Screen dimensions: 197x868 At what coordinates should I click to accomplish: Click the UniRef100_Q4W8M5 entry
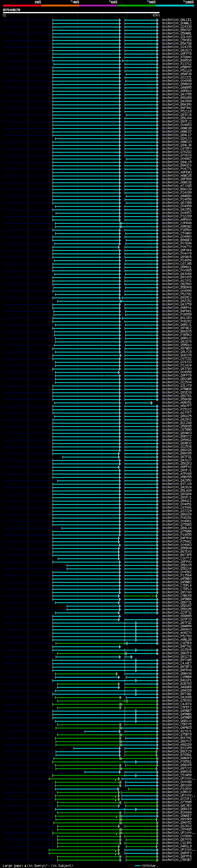point(177,88)
